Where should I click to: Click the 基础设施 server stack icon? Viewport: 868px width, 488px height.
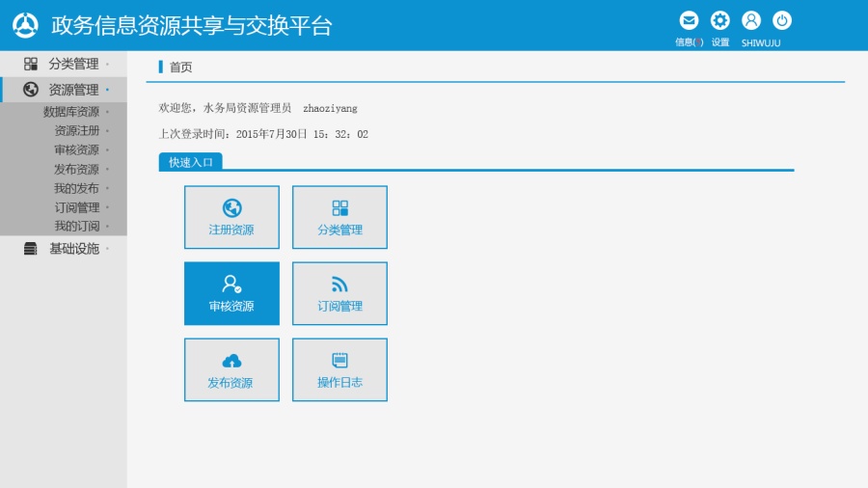(31, 249)
